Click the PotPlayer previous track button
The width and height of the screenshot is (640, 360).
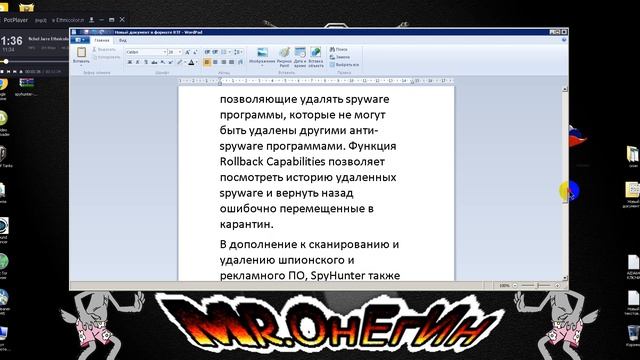(9, 71)
